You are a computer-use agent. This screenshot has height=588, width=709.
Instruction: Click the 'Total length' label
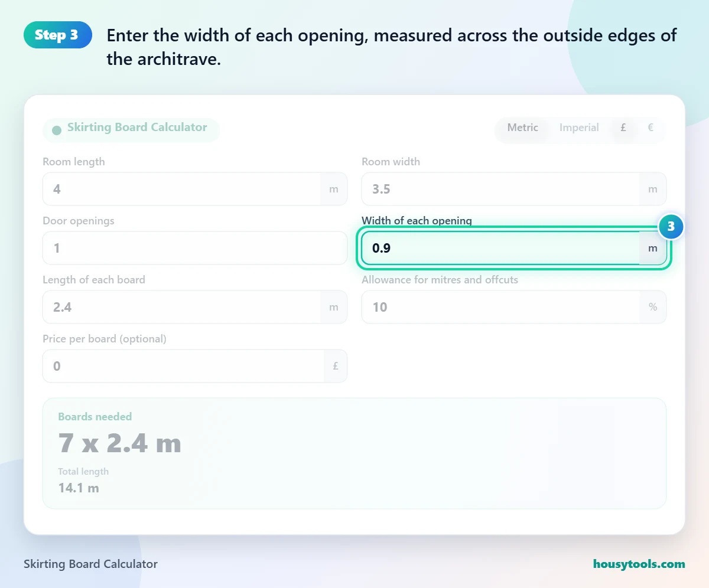point(83,471)
